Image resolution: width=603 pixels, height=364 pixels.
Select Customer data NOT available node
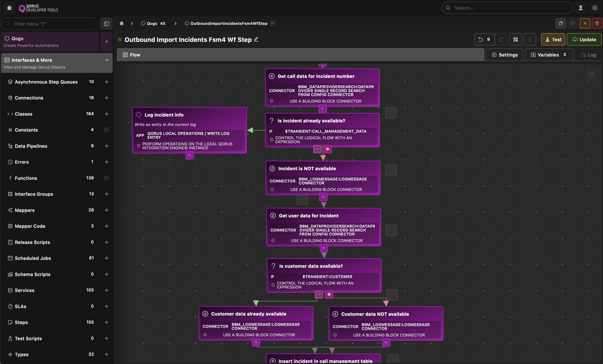point(386,323)
